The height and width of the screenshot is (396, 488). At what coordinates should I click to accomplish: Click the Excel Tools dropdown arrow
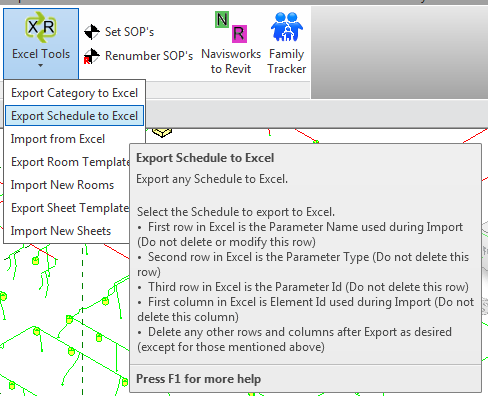40,66
